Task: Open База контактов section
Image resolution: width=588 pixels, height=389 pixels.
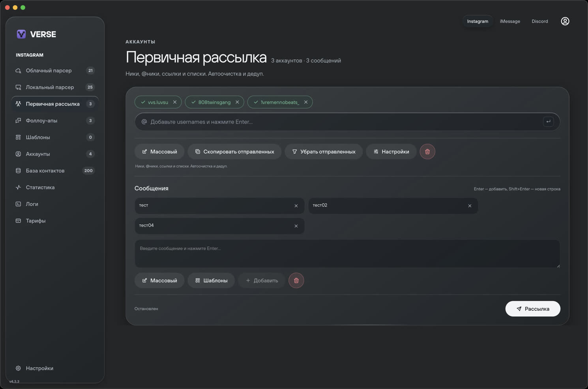Action: coord(55,171)
